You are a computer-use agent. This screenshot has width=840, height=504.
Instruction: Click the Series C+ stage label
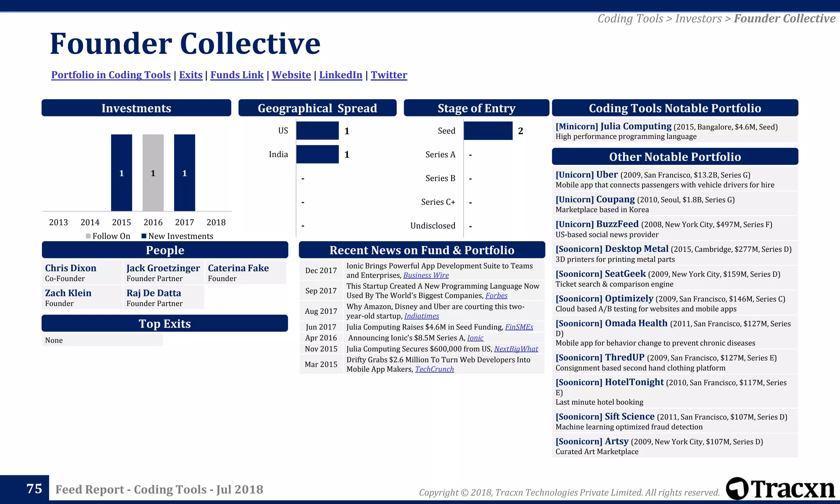point(438,202)
